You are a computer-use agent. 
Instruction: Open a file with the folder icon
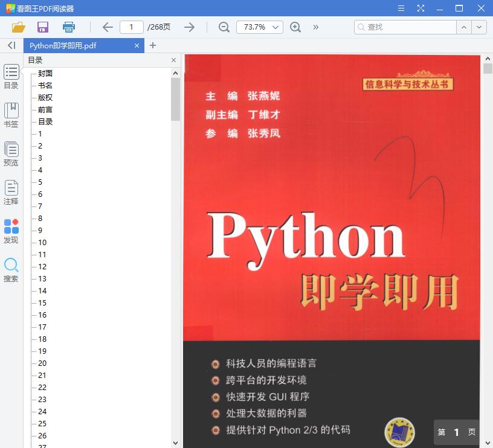point(18,27)
